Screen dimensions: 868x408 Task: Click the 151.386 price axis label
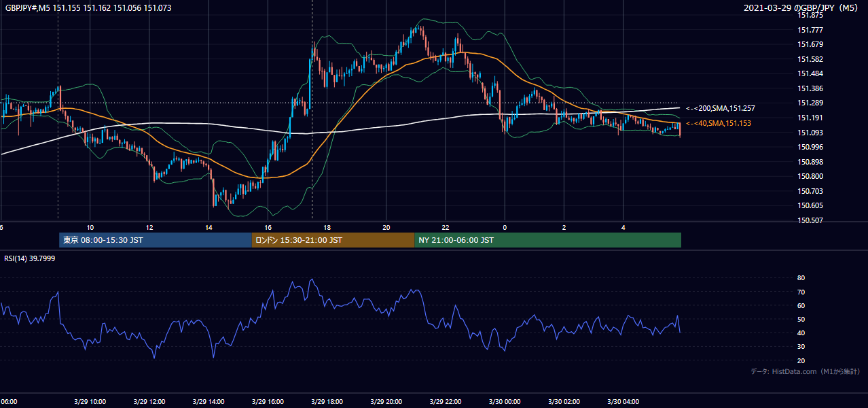tap(810, 88)
